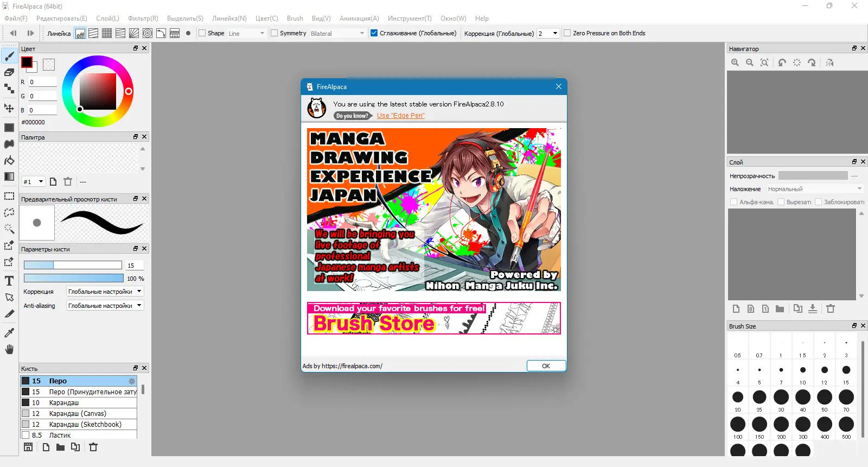Activate the Magic Wand tool
The image size is (868, 467).
(x=9, y=229)
